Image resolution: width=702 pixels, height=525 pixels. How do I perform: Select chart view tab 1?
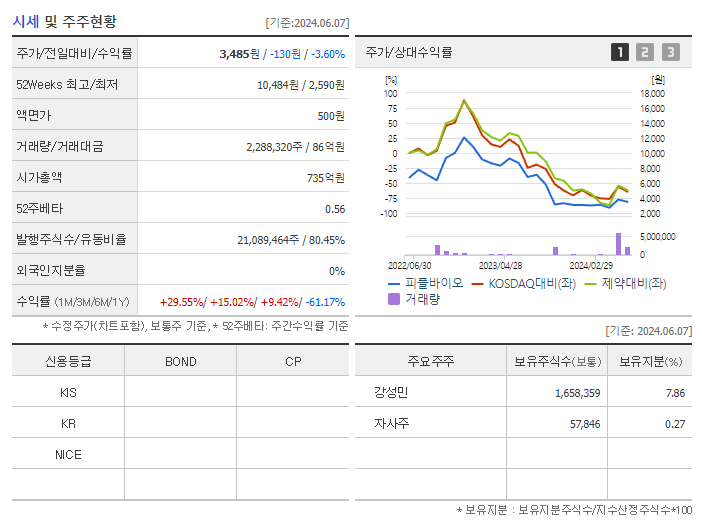tap(620, 52)
